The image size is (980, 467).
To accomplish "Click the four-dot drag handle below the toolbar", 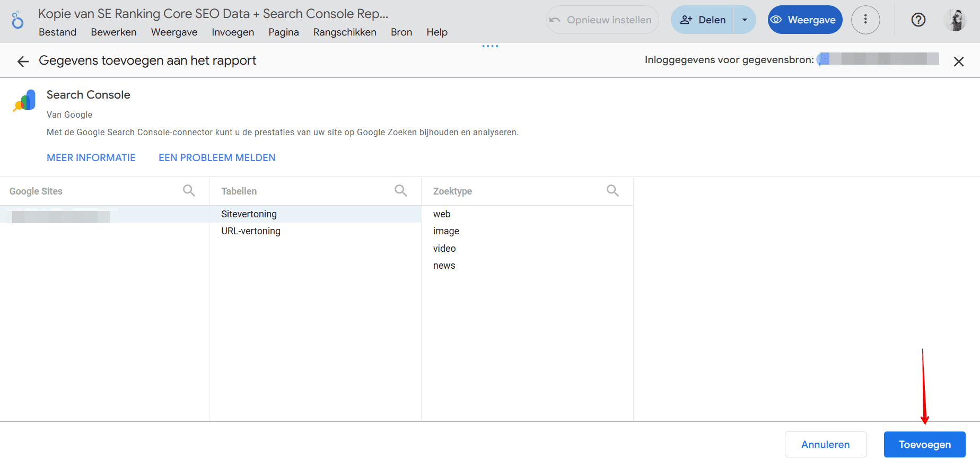I will coord(490,46).
